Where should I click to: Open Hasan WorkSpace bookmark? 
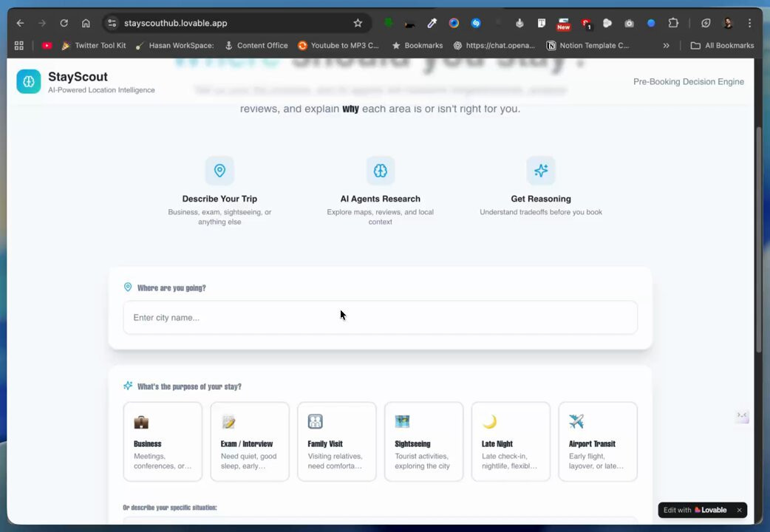pyautogui.click(x=175, y=46)
